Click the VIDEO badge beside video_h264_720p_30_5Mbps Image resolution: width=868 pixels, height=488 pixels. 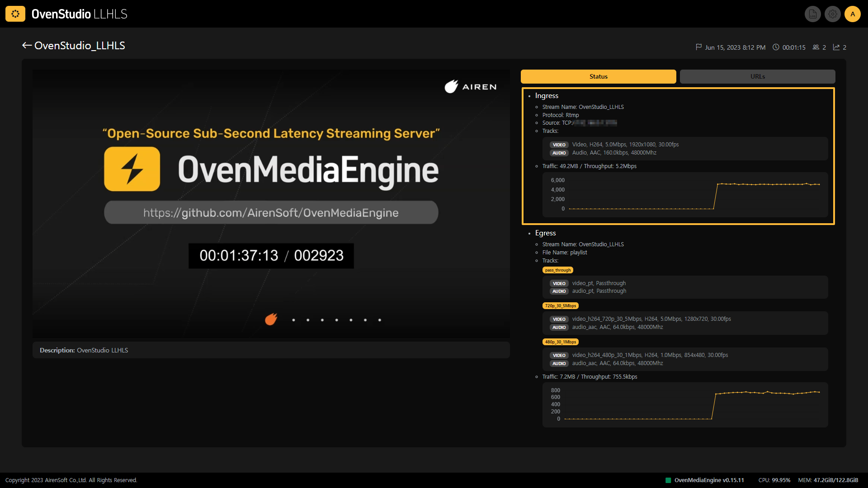[559, 319]
